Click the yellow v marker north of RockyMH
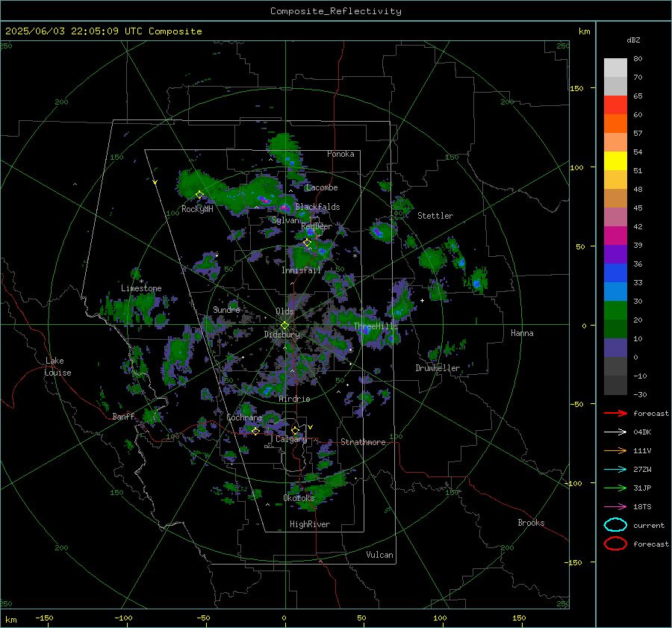Viewport: 672px width, 628px height. click(155, 183)
